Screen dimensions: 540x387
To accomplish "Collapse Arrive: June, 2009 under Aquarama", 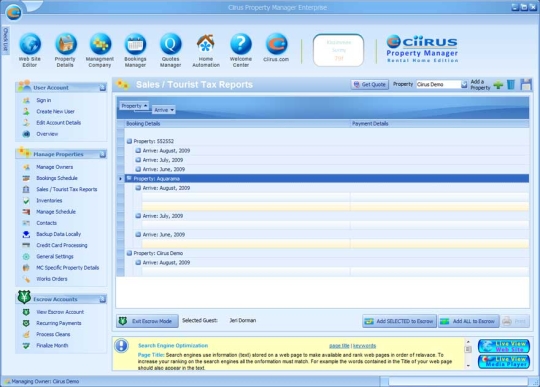I will point(138,234).
